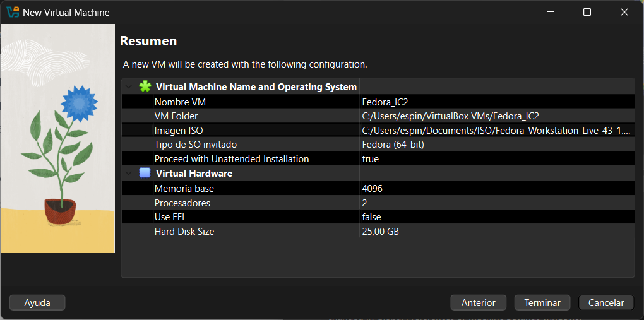This screenshot has width=644, height=320.
Task: Click the blue flower illustration
Action: point(79,102)
